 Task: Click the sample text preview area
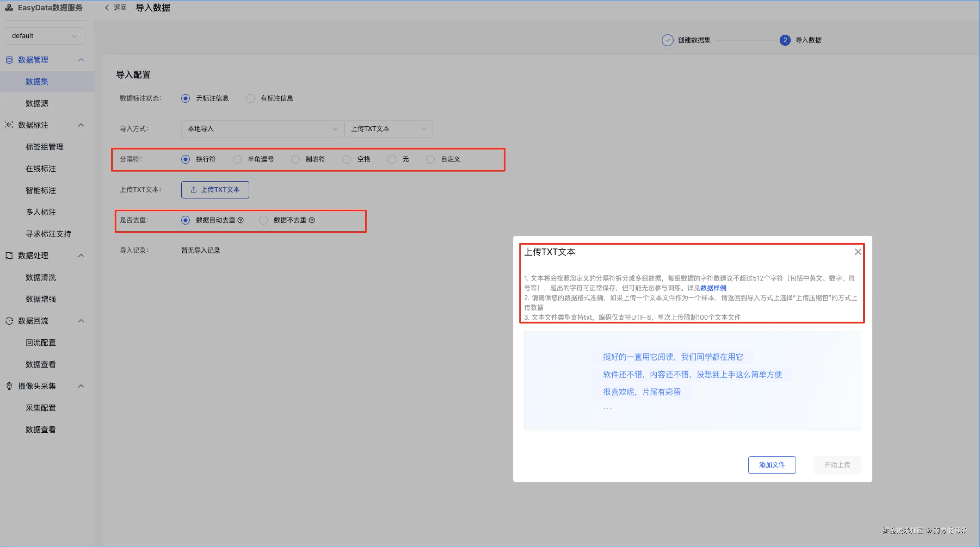(x=692, y=379)
